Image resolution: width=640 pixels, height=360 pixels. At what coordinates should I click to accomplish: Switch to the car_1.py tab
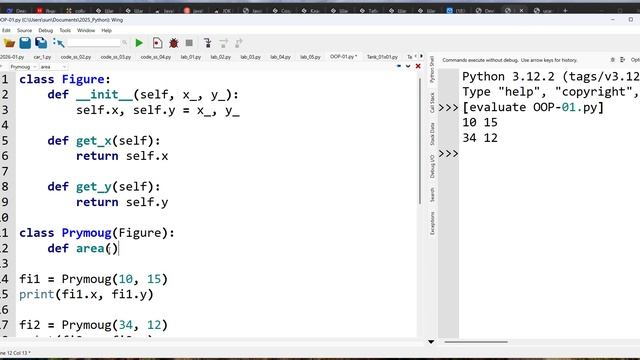tap(42, 57)
